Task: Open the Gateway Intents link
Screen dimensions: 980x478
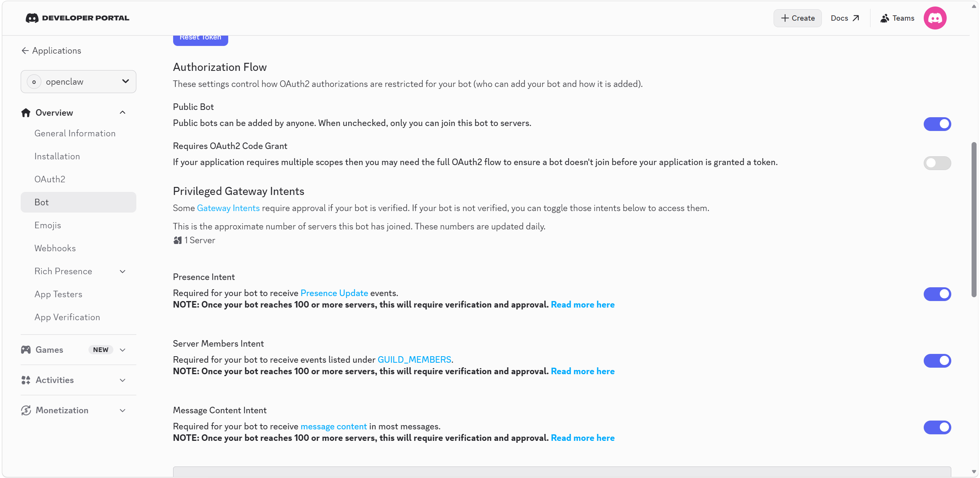Action: click(x=228, y=208)
